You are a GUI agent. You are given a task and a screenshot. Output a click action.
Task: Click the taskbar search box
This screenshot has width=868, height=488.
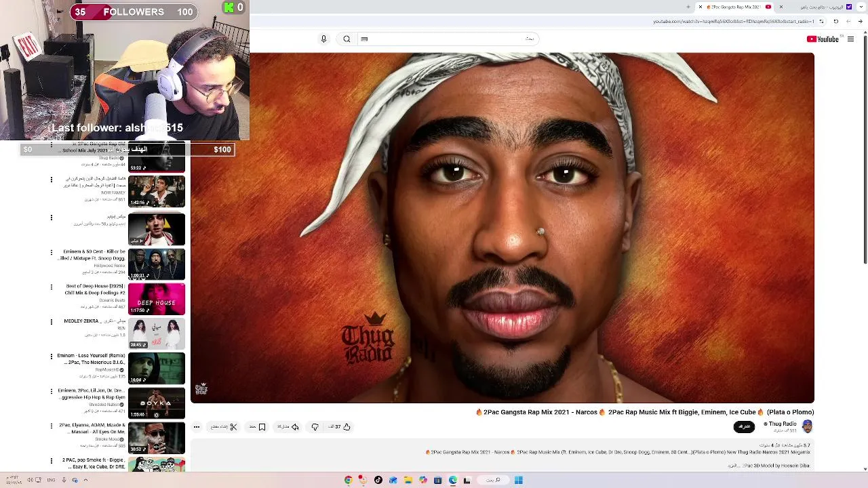click(x=493, y=480)
